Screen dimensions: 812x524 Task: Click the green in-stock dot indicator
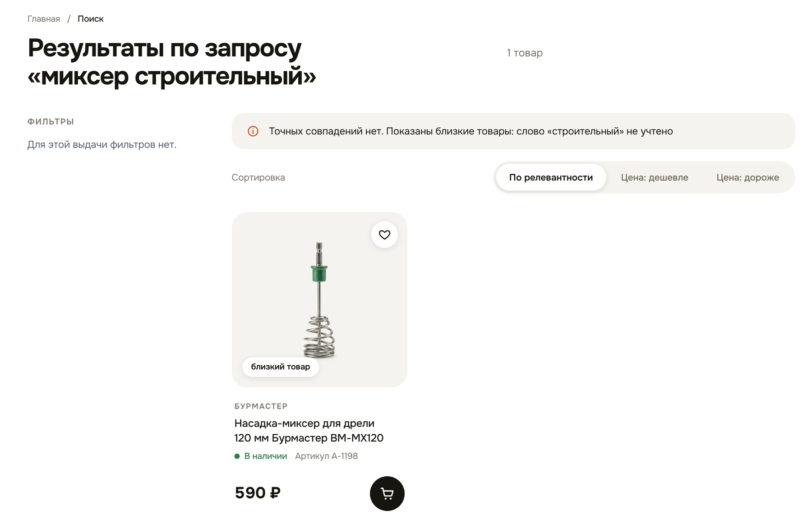click(237, 456)
